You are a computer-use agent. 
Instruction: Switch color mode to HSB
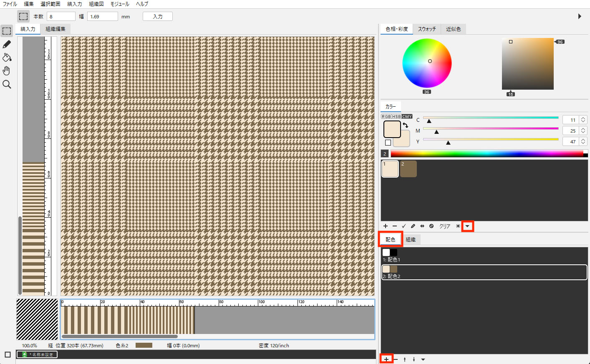[x=396, y=117]
